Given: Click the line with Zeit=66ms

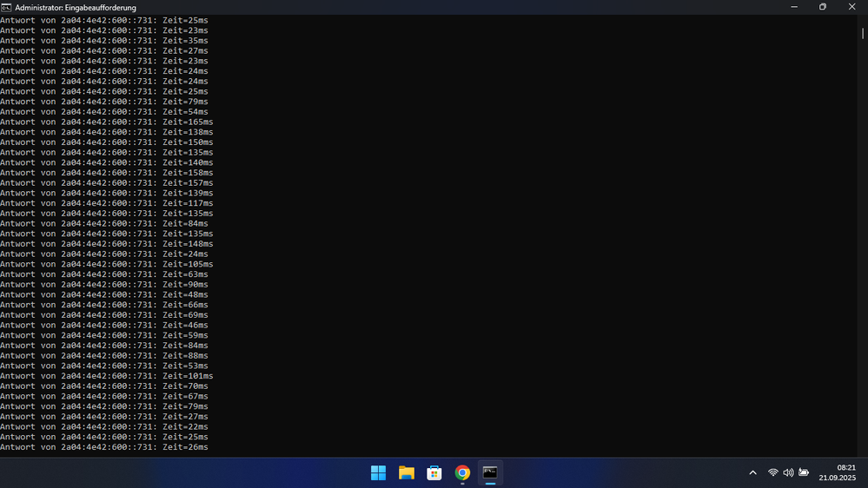Looking at the screenshot, I should coord(104,305).
